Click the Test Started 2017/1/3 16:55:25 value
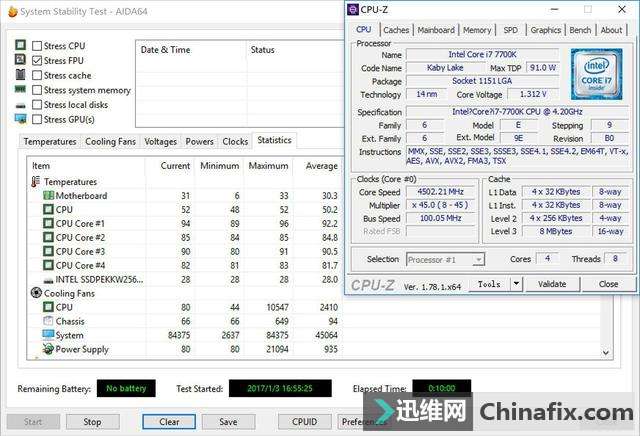This screenshot has height=436, width=640. [x=280, y=388]
